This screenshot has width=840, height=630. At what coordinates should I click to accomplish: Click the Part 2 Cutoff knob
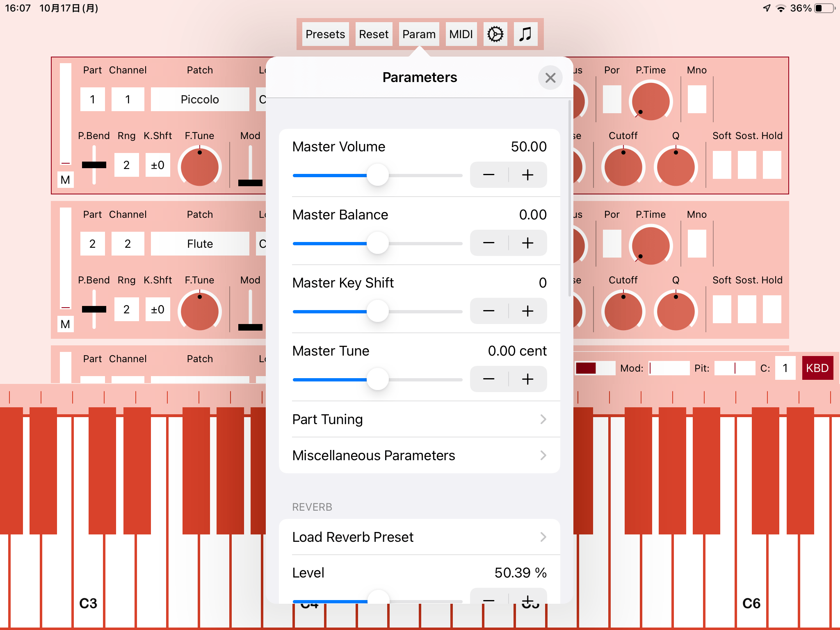click(x=623, y=311)
